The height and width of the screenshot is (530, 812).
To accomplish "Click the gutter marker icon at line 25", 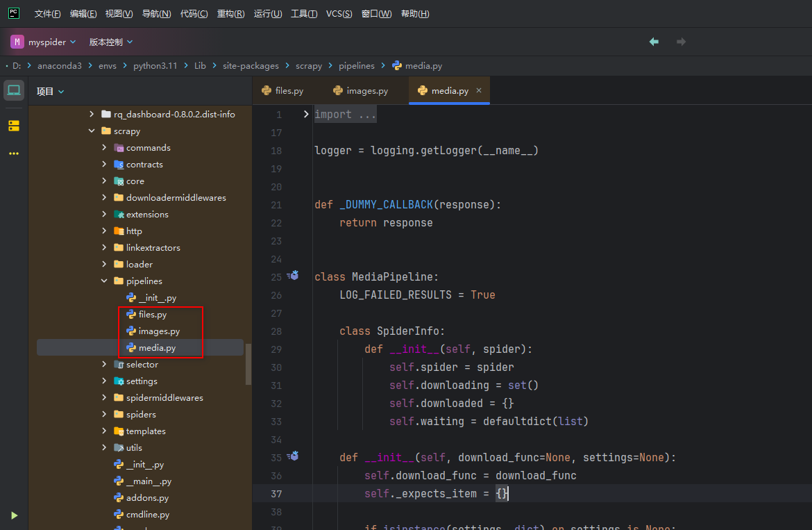I will click(x=293, y=275).
